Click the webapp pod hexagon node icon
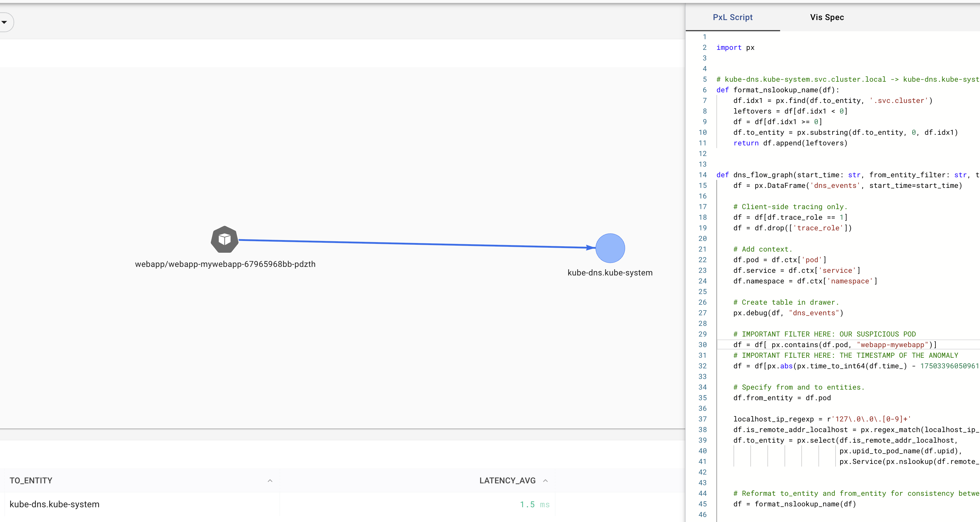The width and height of the screenshot is (980, 522). tap(224, 239)
